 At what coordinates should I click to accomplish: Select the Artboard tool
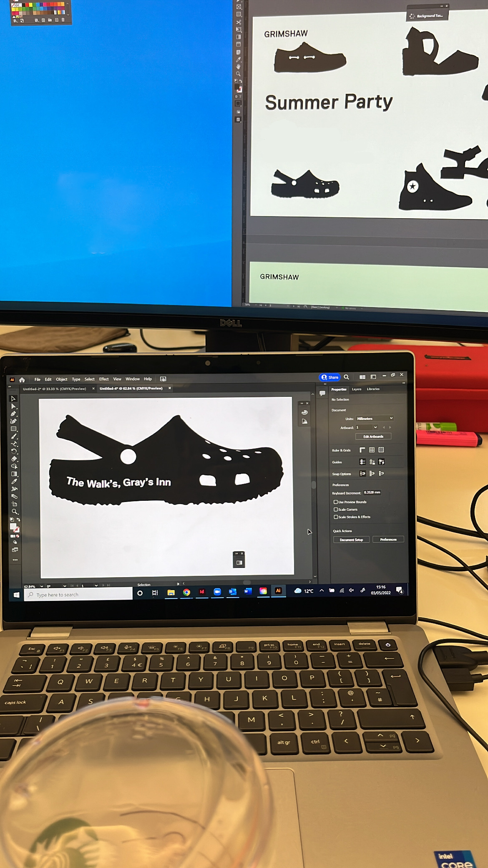(x=15, y=504)
